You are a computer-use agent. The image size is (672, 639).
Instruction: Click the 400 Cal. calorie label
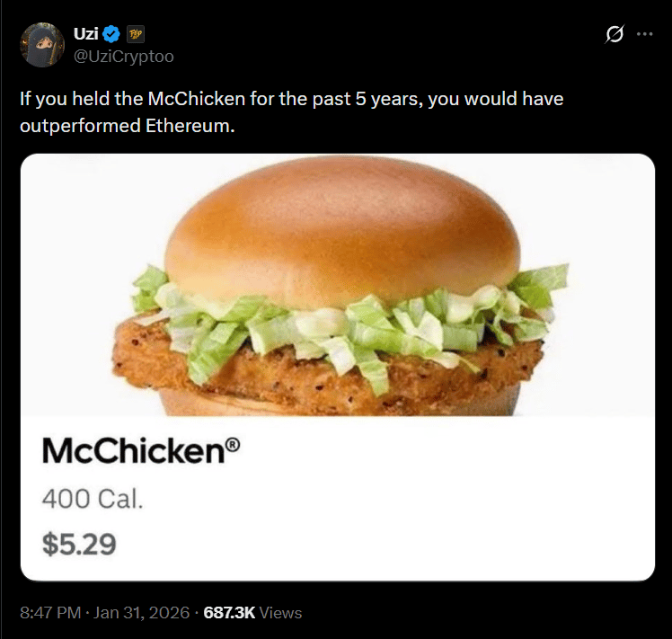click(93, 499)
